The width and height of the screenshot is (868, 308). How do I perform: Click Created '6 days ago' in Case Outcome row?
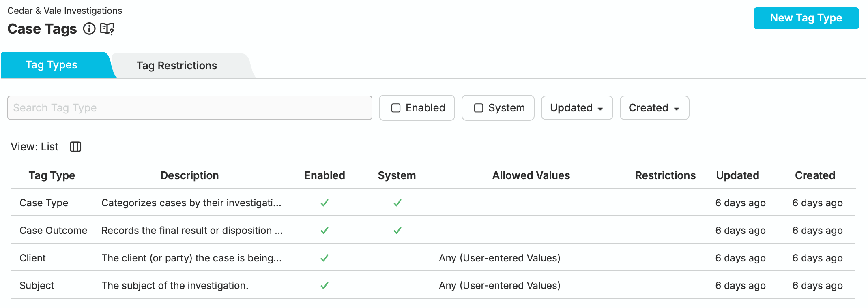[x=817, y=230]
